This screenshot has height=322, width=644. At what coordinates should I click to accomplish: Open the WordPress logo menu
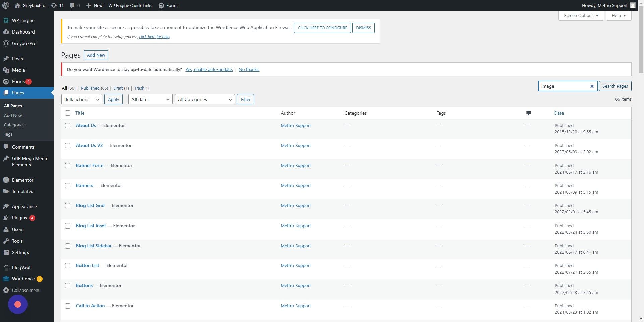click(5, 5)
